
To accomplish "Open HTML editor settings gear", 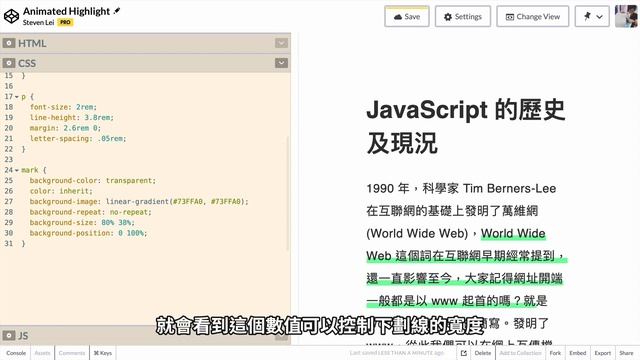I will 9,43.
